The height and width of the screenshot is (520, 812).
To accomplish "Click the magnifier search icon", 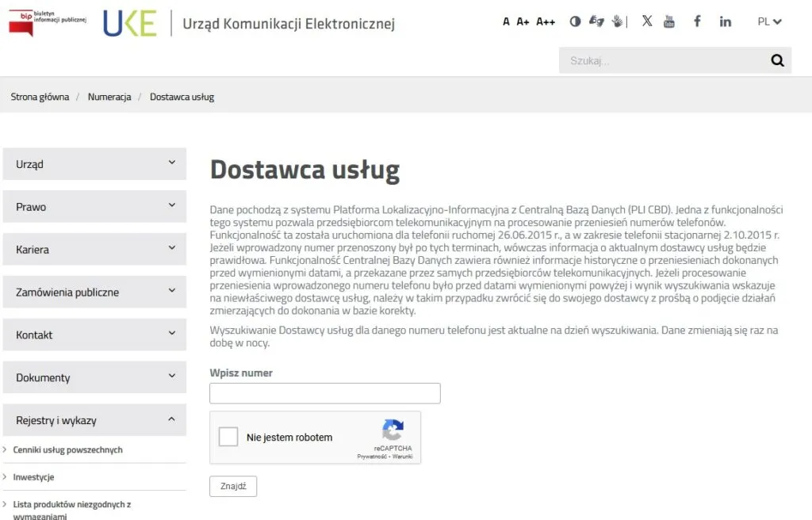I will (x=777, y=60).
